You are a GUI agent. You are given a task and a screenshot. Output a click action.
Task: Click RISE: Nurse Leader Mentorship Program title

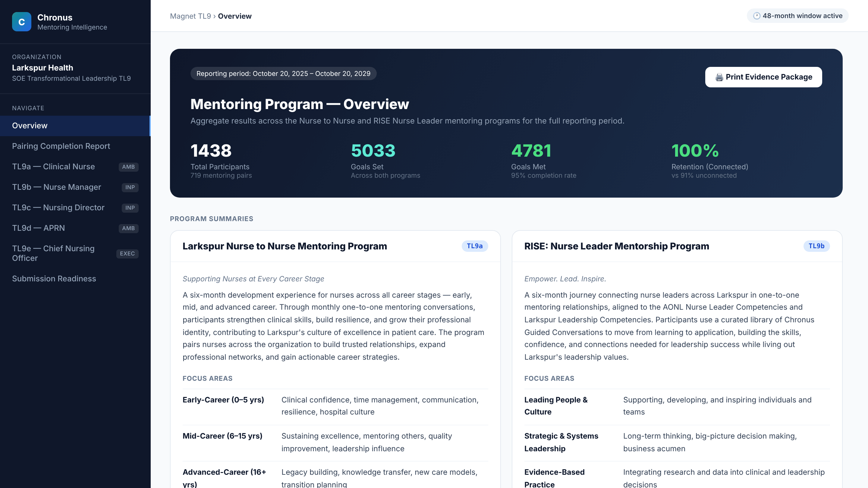[616, 246]
